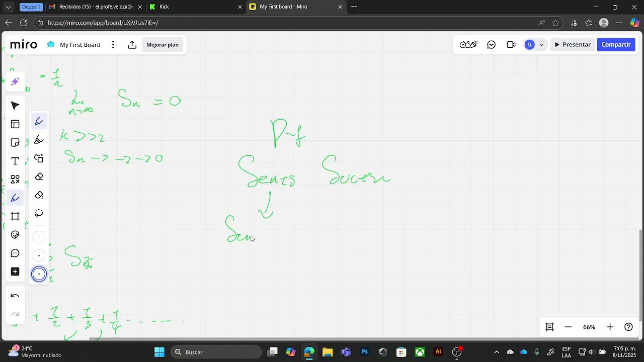Viewport: 644px width, 362px height.
Task: Choose pen in drawing submenu
Action: coord(39,121)
